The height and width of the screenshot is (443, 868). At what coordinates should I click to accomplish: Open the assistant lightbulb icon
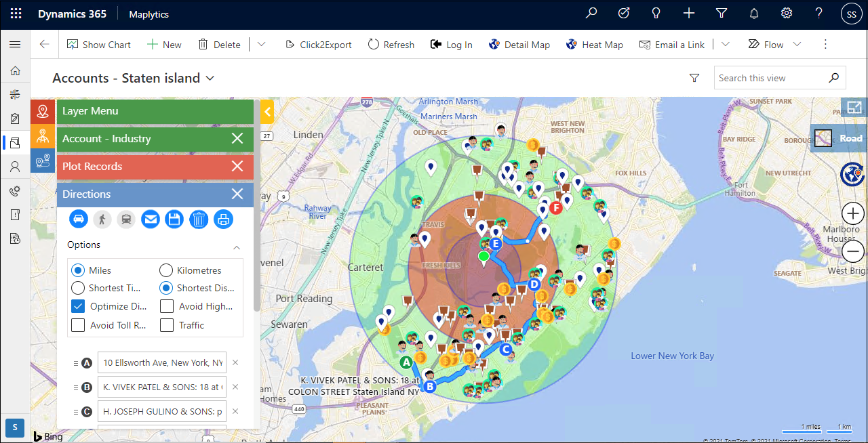click(x=656, y=14)
